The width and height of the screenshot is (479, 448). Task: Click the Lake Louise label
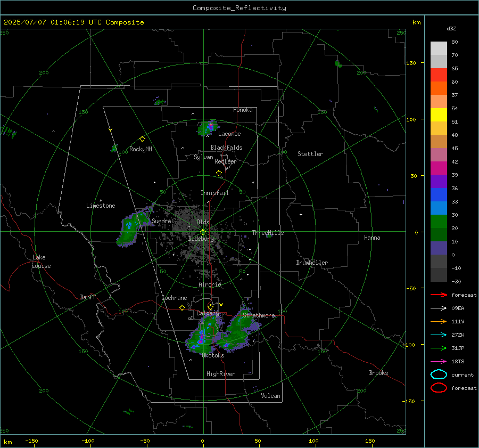point(41,262)
